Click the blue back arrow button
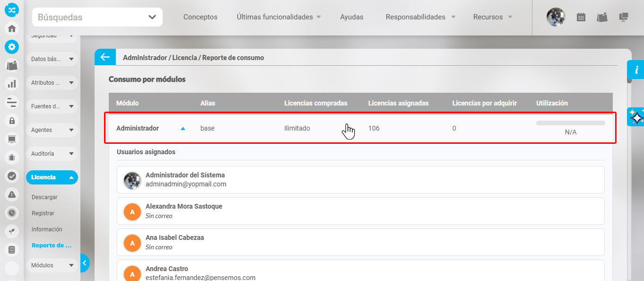 [x=104, y=56]
